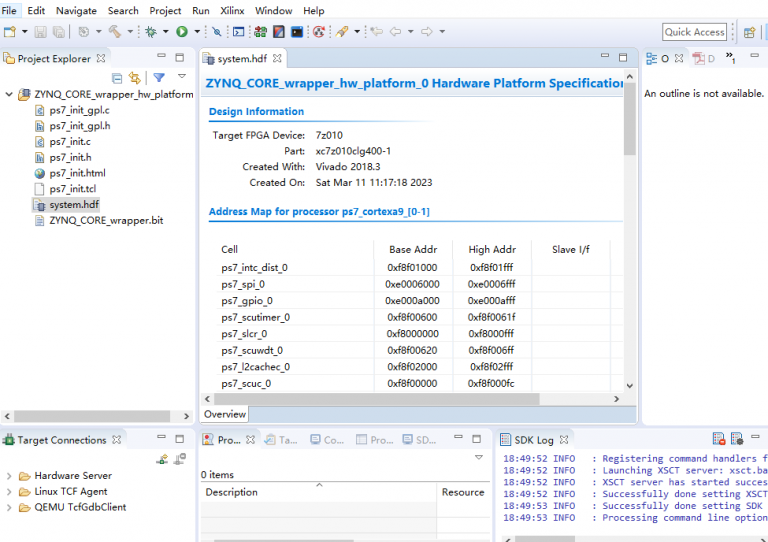This screenshot has width=768, height=542.
Task: Open the Run button dropdown arrow
Action: (x=196, y=32)
